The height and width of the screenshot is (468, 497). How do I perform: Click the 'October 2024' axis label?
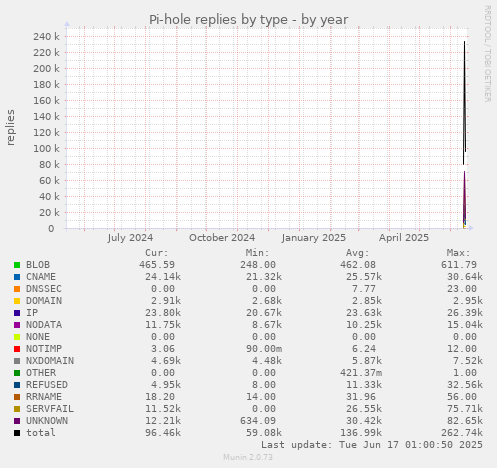point(222,238)
